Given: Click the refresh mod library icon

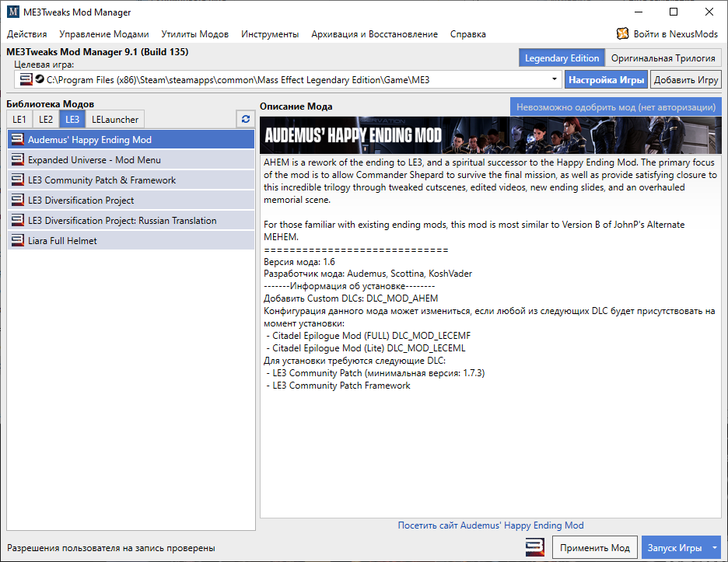Looking at the screenshot, I should coord(246,119).
